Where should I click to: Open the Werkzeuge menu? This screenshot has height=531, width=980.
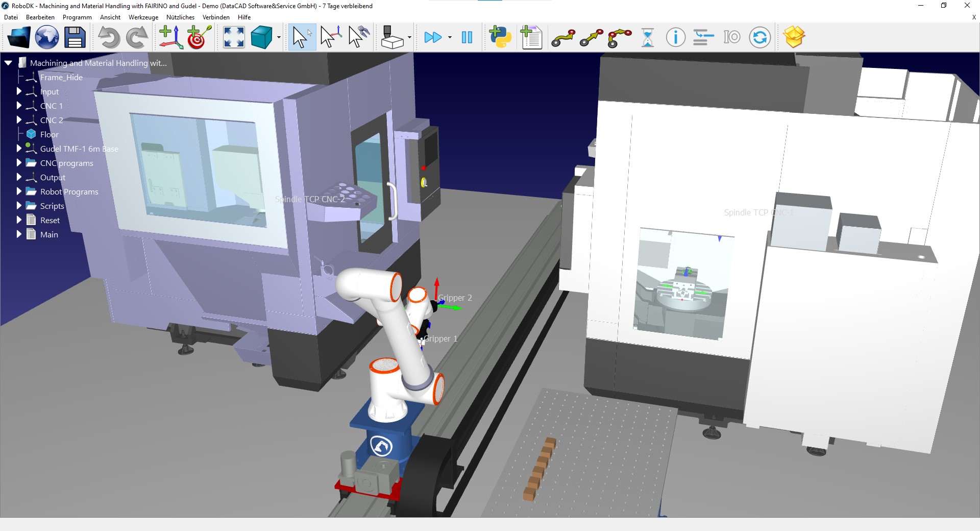point(143,17)
